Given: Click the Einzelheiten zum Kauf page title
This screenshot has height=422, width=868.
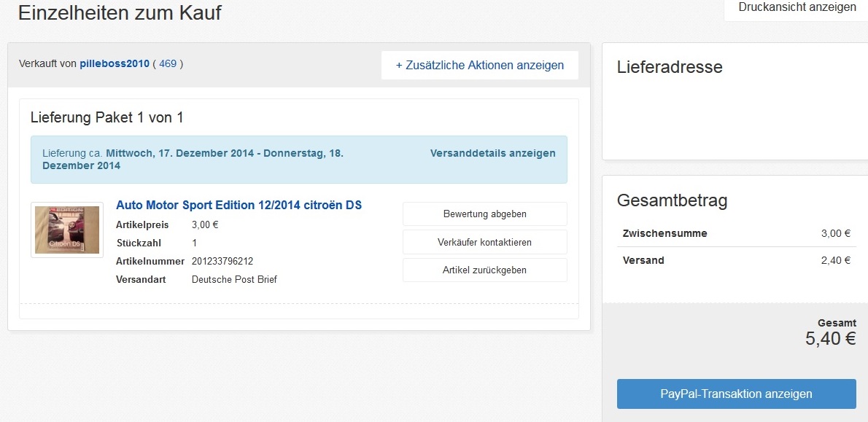Looking at the screenshot, I should [120, 12].
